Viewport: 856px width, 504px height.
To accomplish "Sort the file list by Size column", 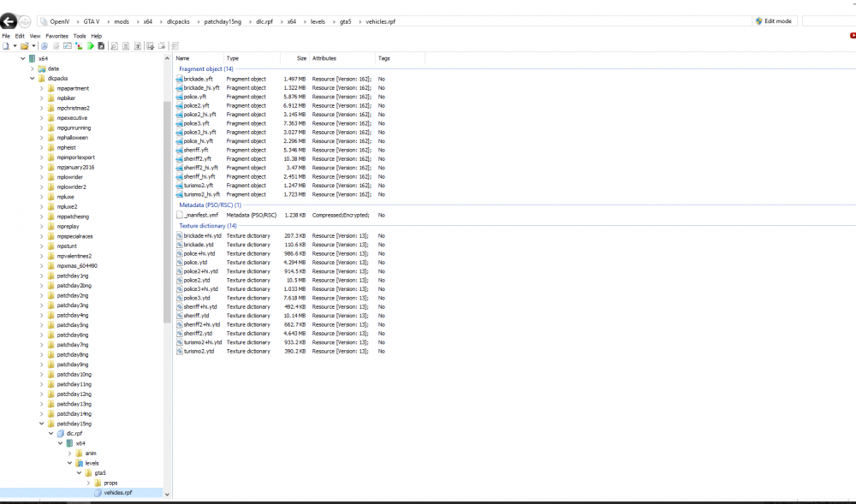I will 294,58.
